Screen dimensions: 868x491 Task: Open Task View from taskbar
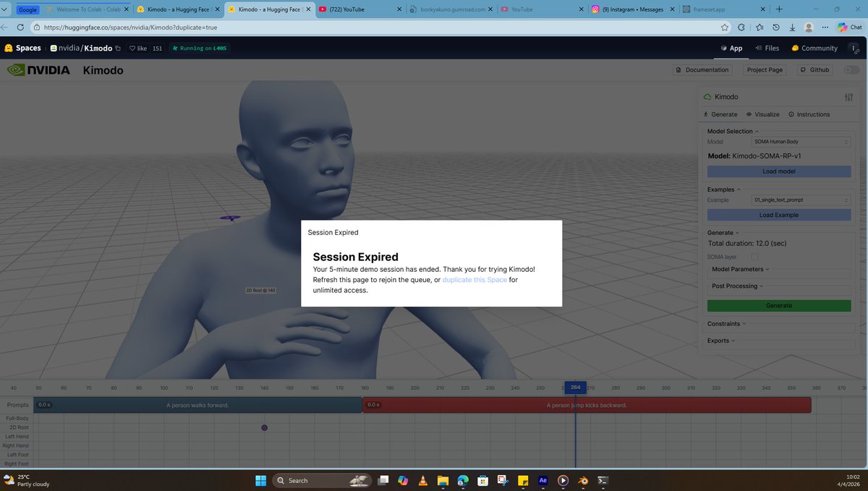pyautogui.click(x=383, y=480)
